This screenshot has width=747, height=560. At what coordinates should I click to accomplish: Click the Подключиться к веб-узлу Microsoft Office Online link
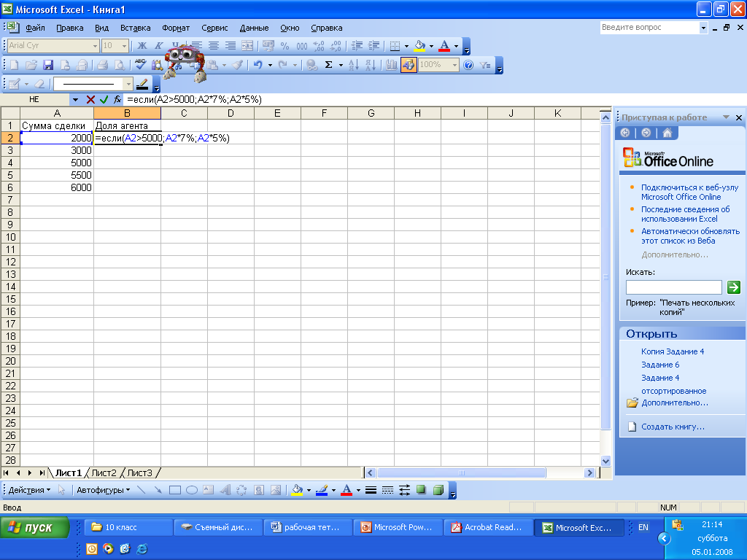point(689,192)
